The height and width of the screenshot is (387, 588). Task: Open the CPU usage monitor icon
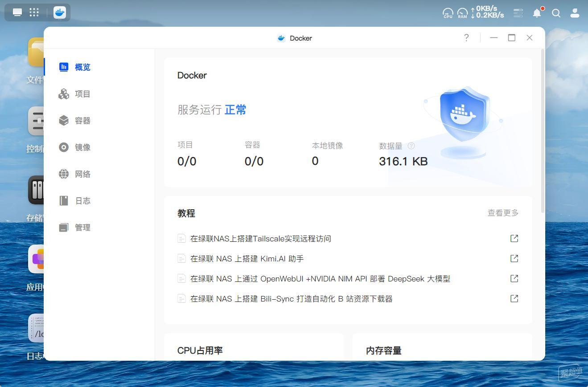click(x=448, y=13)
